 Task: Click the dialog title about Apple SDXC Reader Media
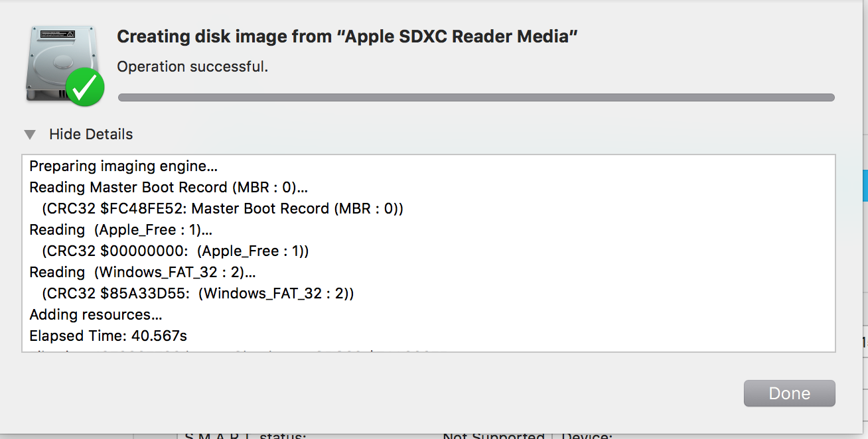pyautogui.click(x=347, y=36)
